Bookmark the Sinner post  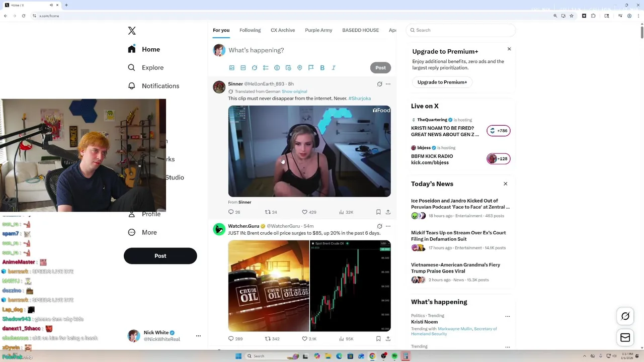(x=378, y=212)
